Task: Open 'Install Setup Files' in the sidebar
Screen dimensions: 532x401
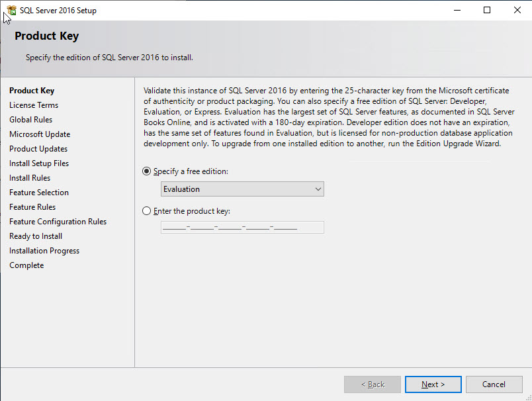Action: (38, 163)
